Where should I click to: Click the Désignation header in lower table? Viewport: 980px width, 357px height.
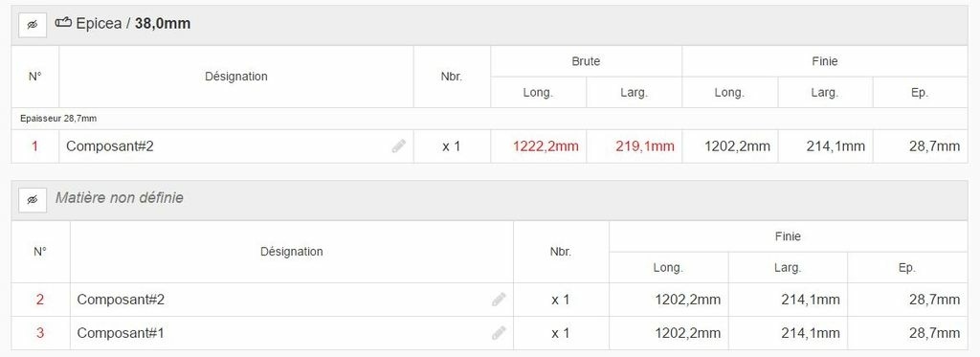click(x=291, y=252)
